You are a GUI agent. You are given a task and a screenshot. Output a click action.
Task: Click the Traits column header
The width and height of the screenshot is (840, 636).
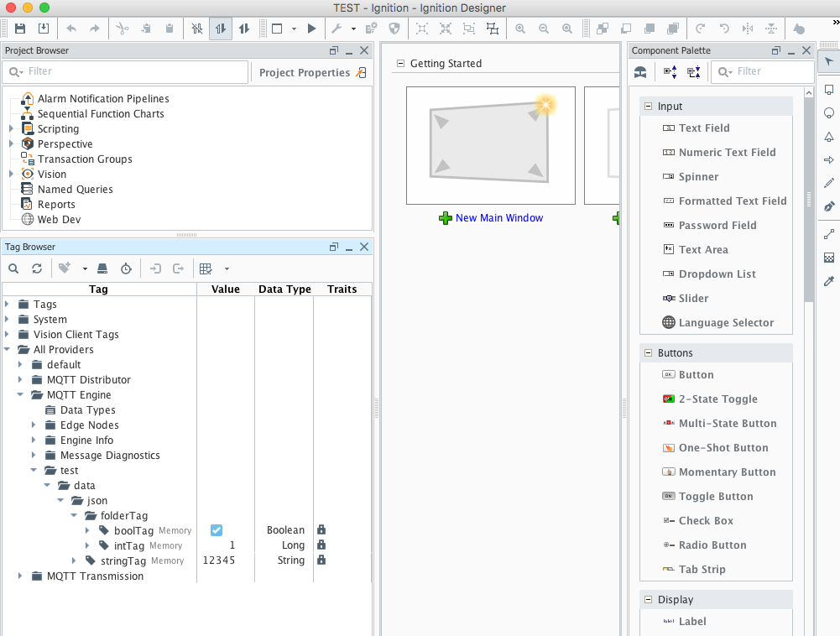coord(342,289)
